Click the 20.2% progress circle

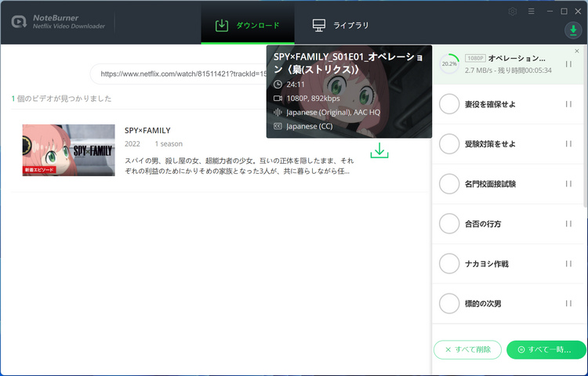(x=449, y=64)
